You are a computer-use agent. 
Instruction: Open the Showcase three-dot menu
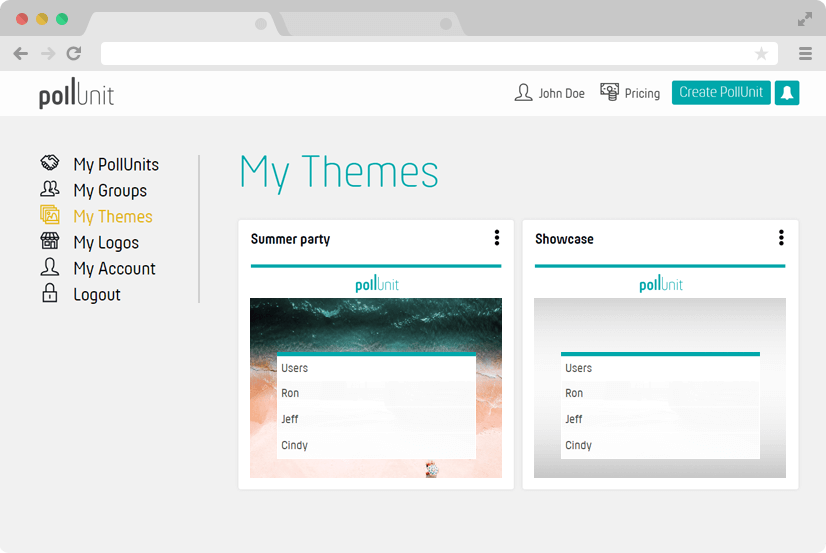pos(781,238)
